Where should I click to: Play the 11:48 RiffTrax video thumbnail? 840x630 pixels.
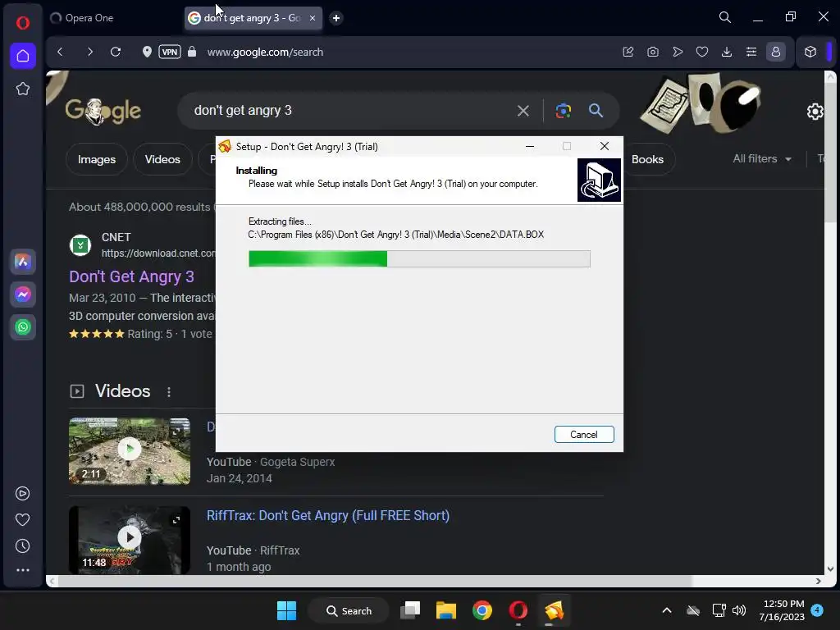click(x=129, y=540)
